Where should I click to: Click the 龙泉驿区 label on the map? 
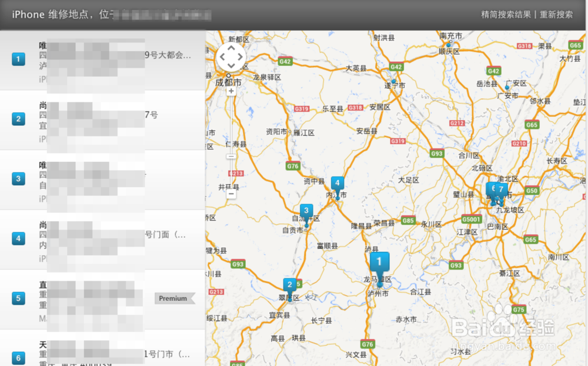pos(266,77)
